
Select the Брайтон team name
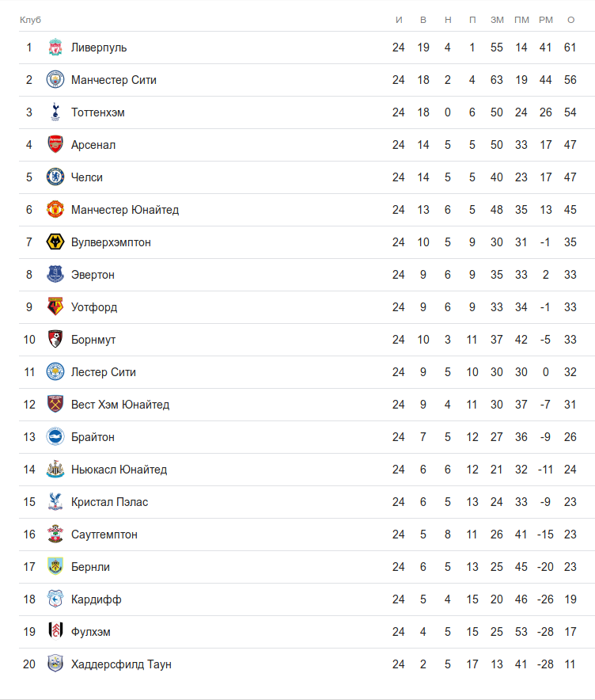coord(93,437)
